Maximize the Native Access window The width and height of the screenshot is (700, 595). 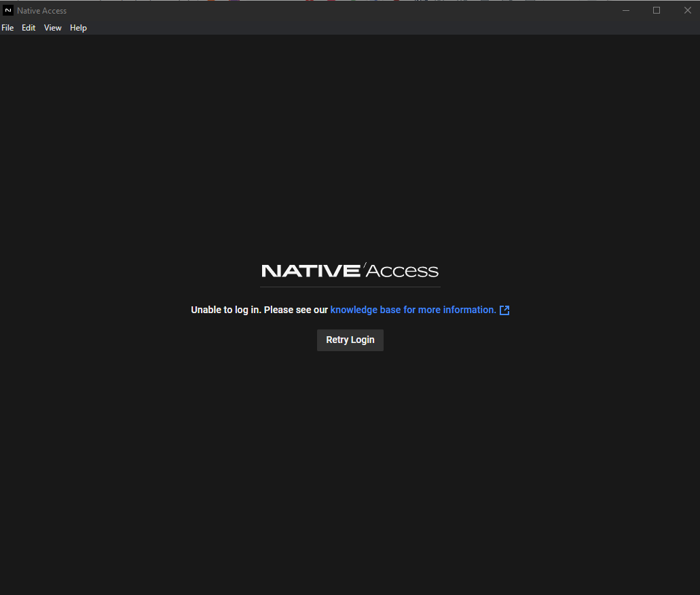tap(657, 10)
